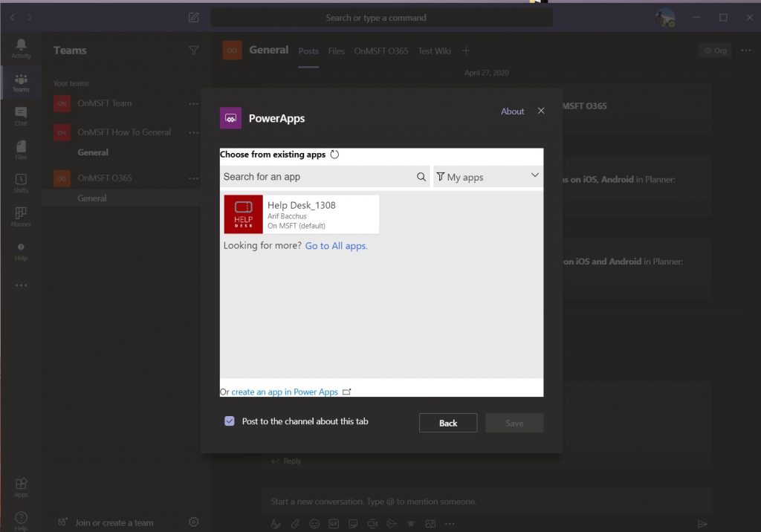
Task: Open channel more options ellipsis near Org
Action: pyautogui.click(x=746, y=50)
